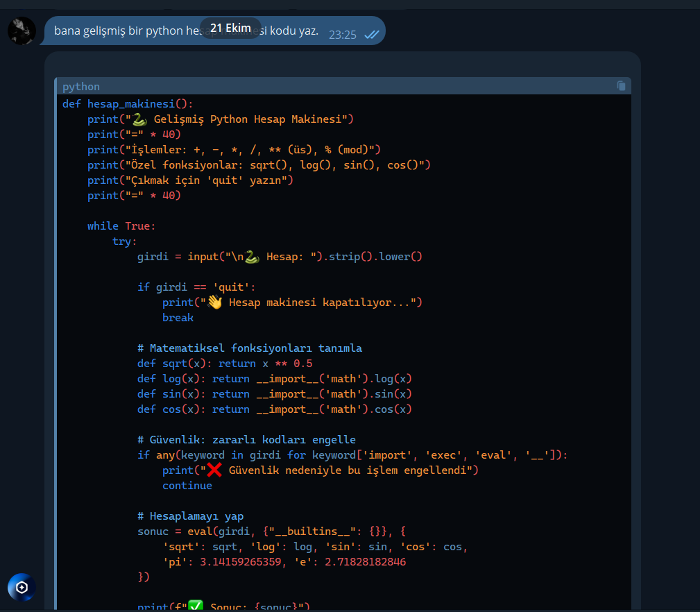Click the 'def cos(x)' line
Viewport: 700px width, 612px height.
(x=275, y=409)
